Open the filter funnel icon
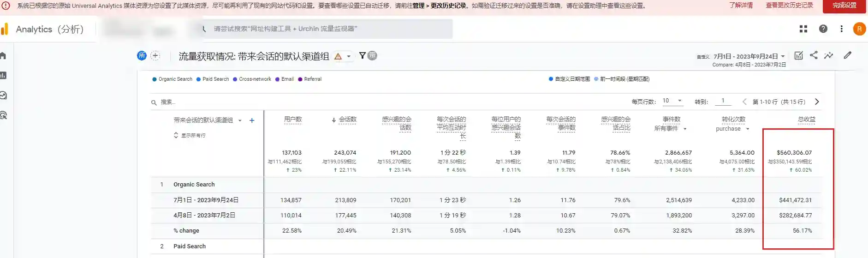Viewport: 868px width, 258px height. pyautogui.click(x=363, y=56)
